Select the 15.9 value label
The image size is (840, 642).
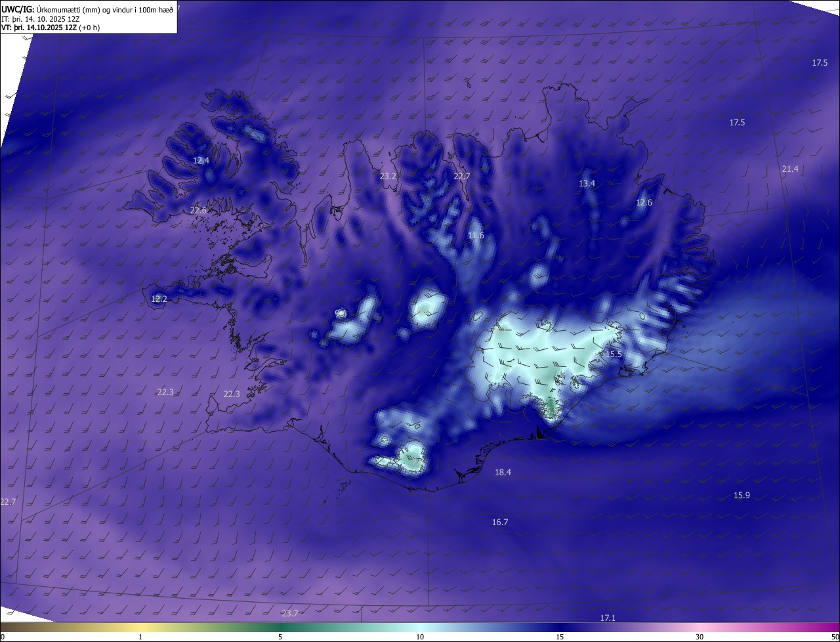coord(742,496)
